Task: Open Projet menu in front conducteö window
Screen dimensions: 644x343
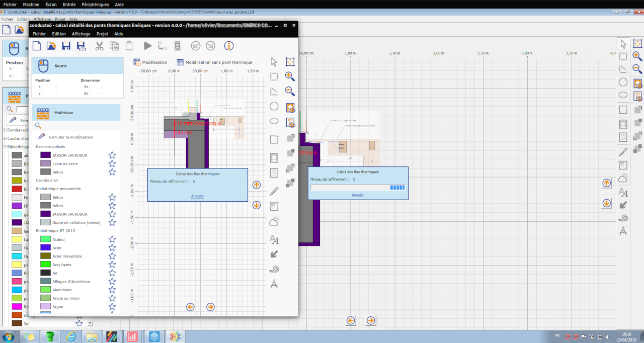Action: coord(102,34)
